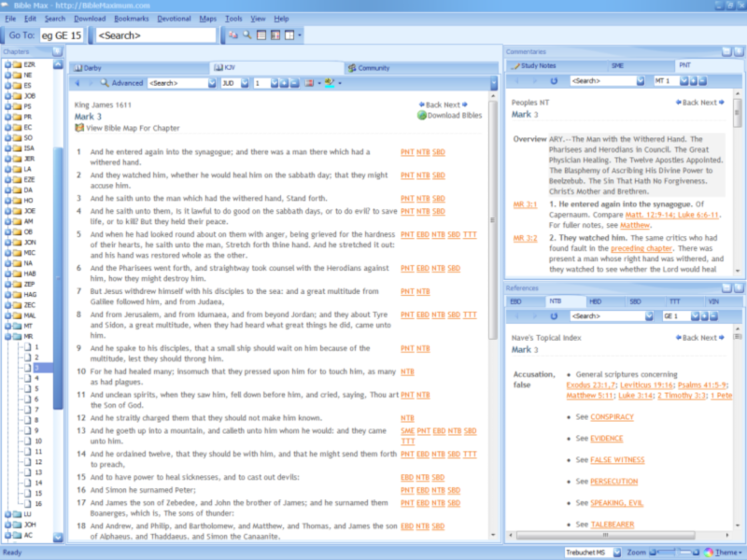Click the magnifier search icon in main toolbar
The width and height of the screenshot is (747, 560).
pyautogui.click(x=247, y=35)
